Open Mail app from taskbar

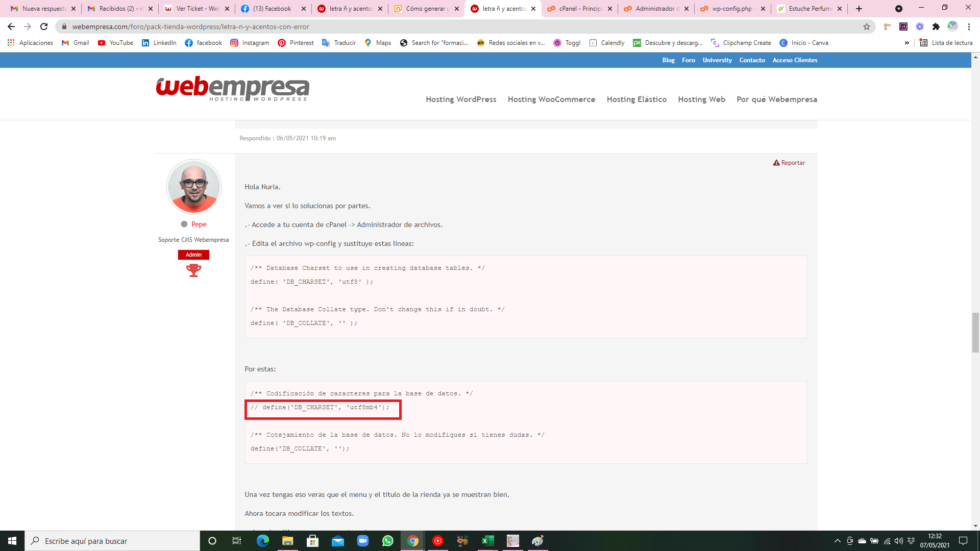point(338,541)
